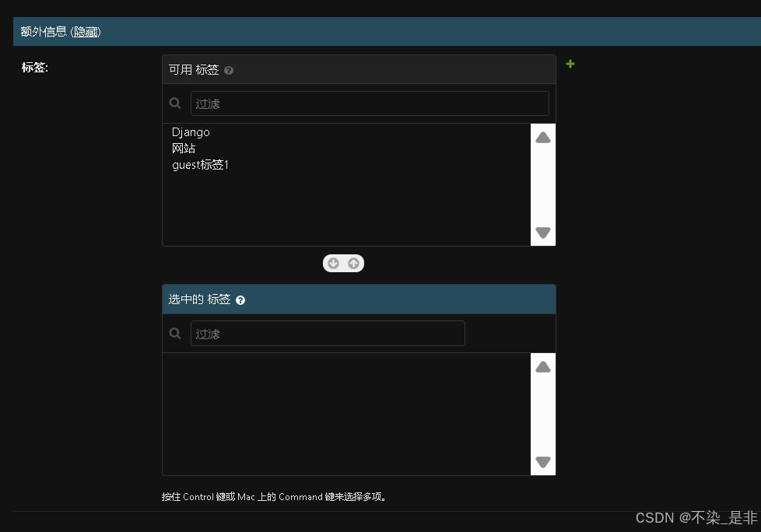
Task: Focus the 过滤 field under 选中的 标签
Action: [328, 333]
